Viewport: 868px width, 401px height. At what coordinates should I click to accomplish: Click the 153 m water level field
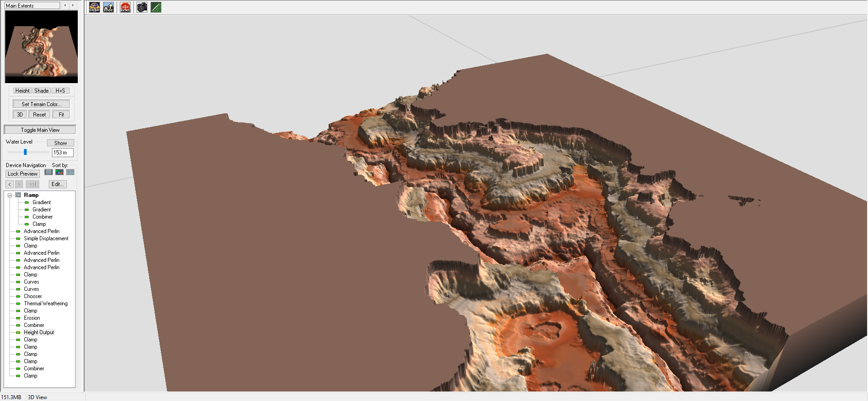pyautogui.click(x=63, y=153)
